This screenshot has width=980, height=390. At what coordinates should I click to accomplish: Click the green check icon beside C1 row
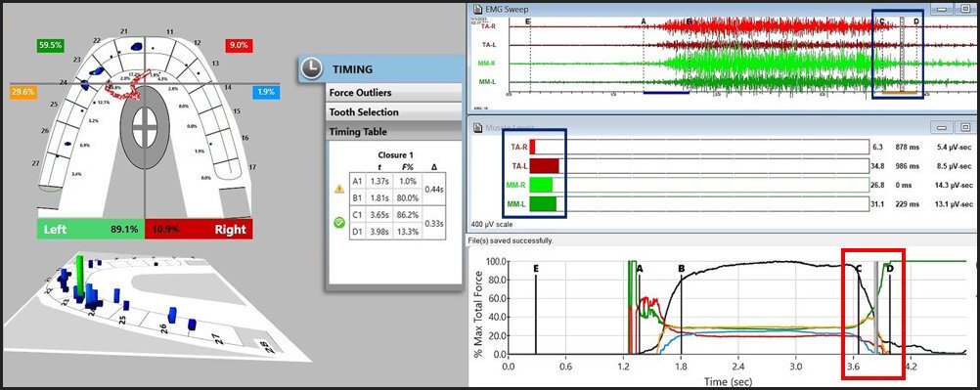(339, 222)
